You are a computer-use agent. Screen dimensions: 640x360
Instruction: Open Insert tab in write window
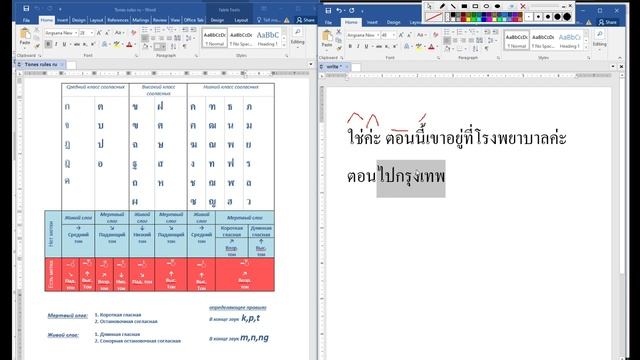click(372, 22)
